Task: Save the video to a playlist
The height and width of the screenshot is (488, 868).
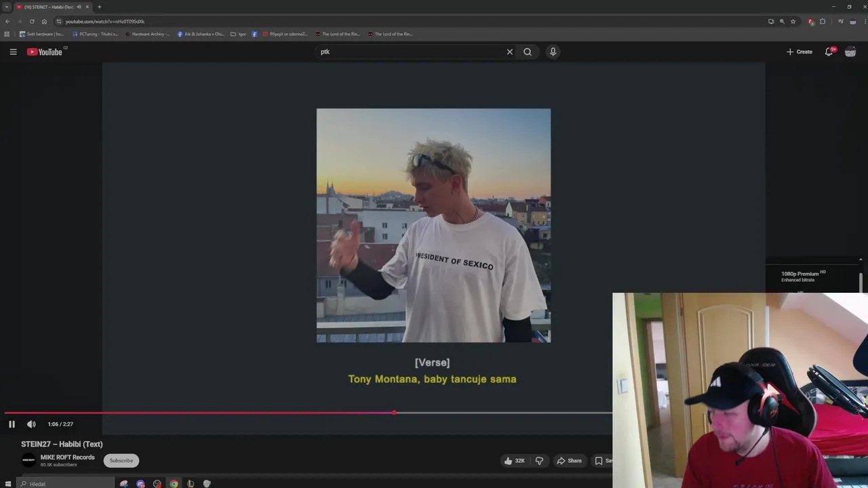Action: pyautogui.click(x=603, y=461)
